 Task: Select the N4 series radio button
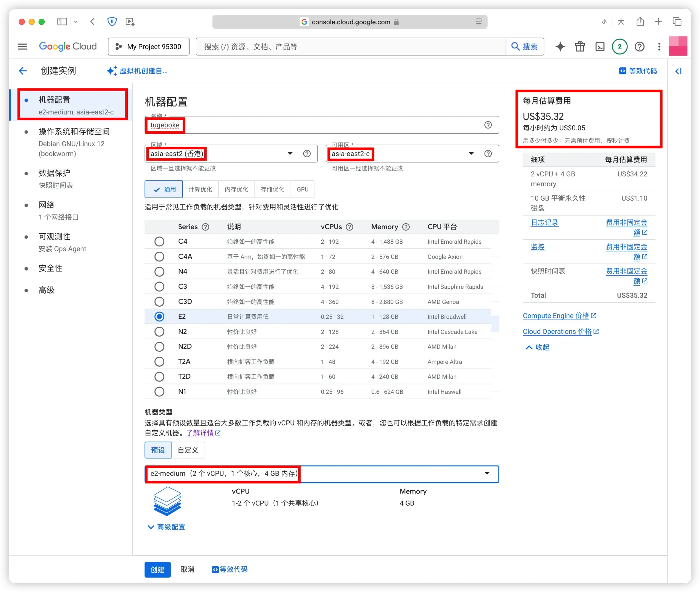coord(159,271)
